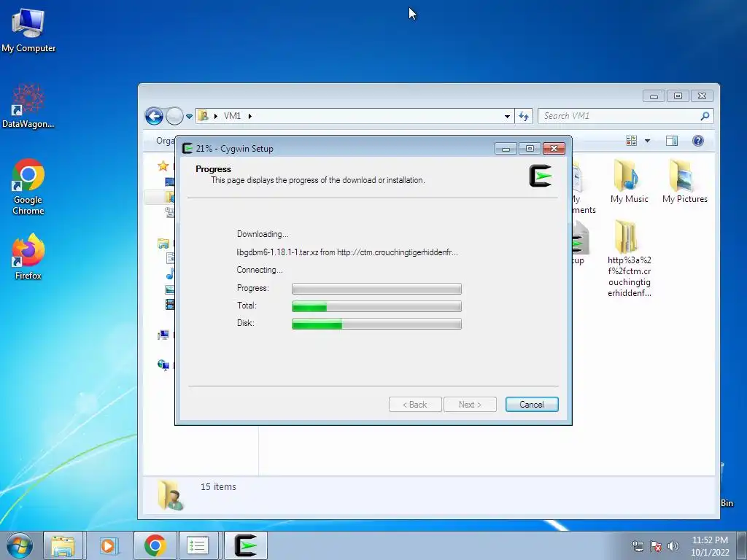Maximize the Cygwin Setup window
Screen dimensions: 747x560
point(530,149)
